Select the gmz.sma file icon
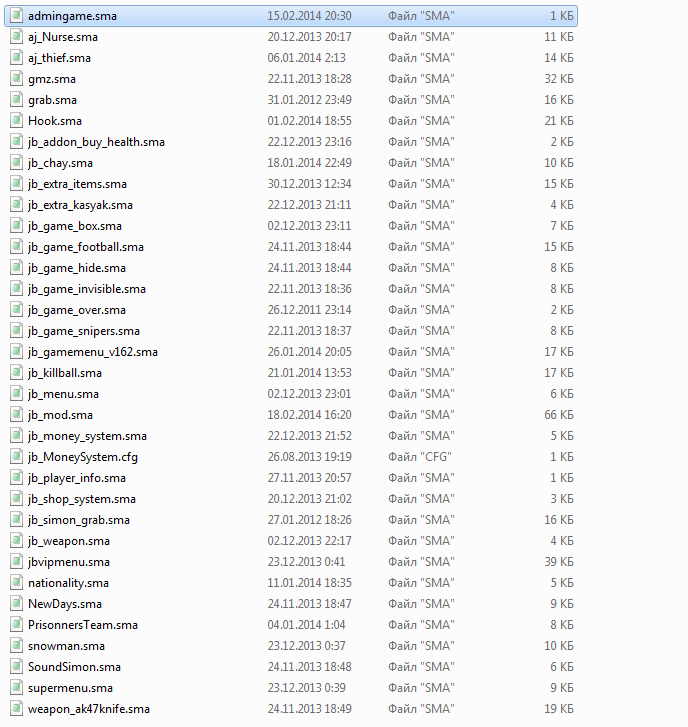Screen dimensions: 688x727 pyautogui.click(x=16, y=79)
